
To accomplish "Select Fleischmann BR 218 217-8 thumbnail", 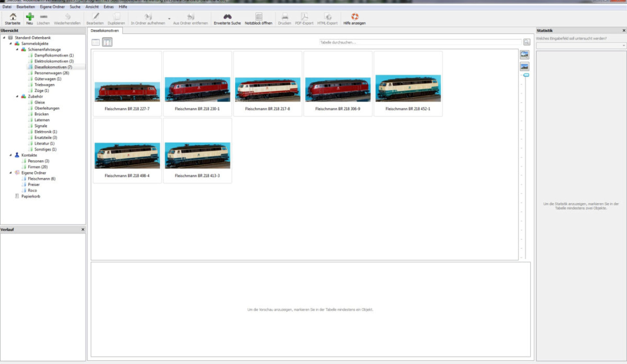I will 267,84.
